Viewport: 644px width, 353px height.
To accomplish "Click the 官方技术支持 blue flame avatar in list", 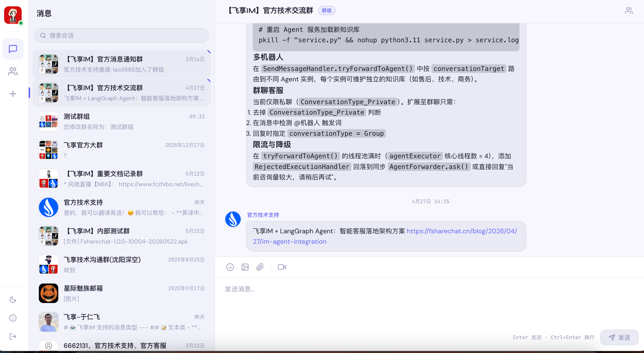I will coord(48,207).
